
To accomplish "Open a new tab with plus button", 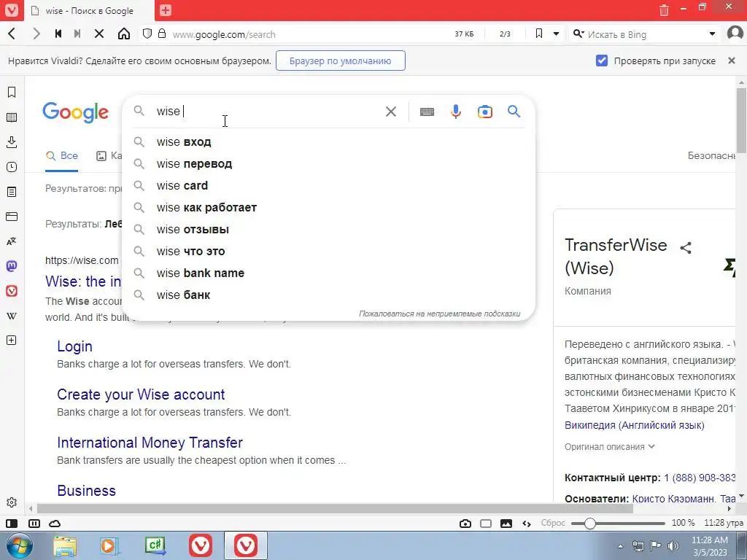I will point(166,10).
